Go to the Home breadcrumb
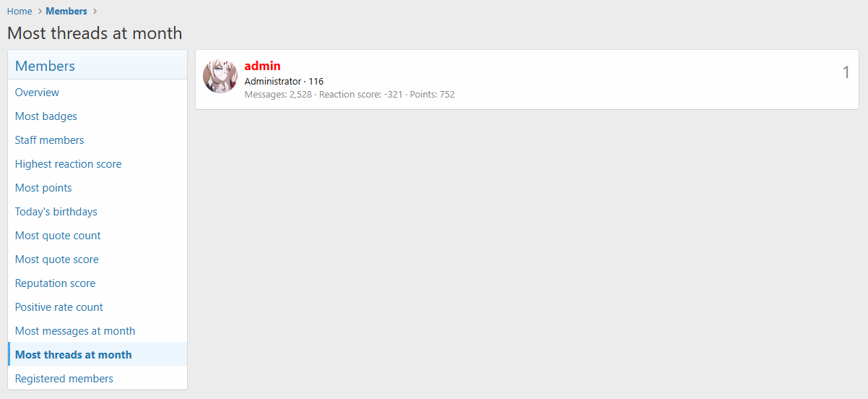 pyautogui.click(x=19, y=11)
